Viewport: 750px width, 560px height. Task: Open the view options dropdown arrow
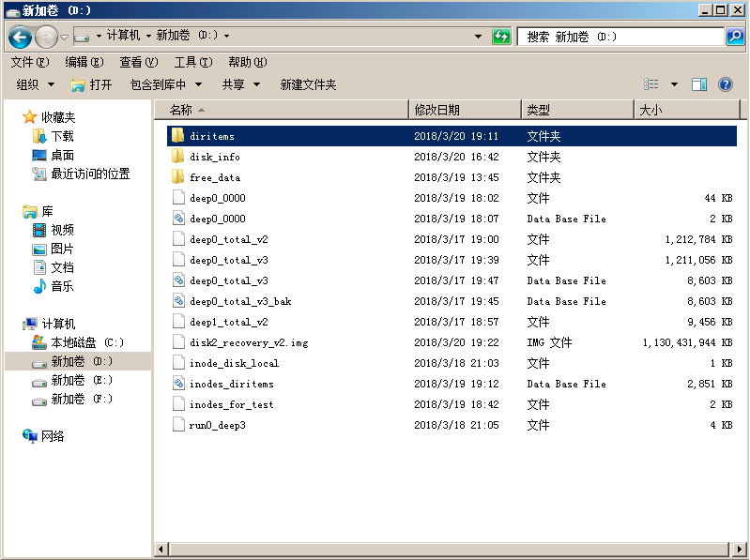pos(674,84)
